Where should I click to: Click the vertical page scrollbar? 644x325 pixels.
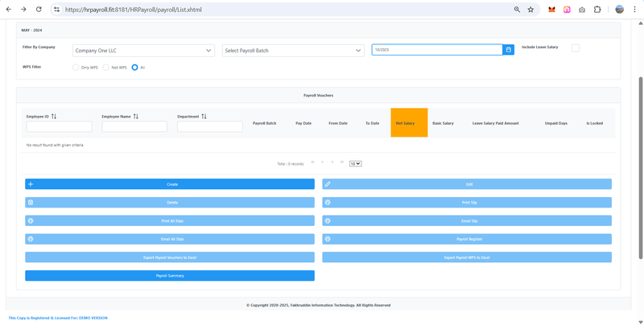pos(640,167)
